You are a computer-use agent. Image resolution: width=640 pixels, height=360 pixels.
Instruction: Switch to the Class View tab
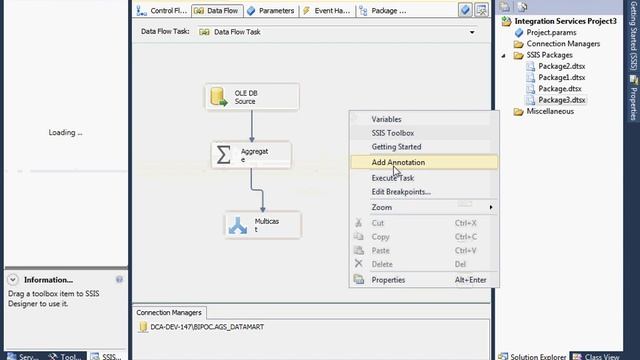point(596,356)
